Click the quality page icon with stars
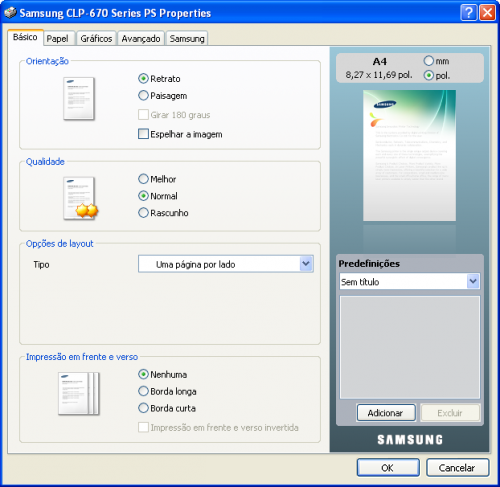This screenshot has height=487, width=500. point(80,198)
